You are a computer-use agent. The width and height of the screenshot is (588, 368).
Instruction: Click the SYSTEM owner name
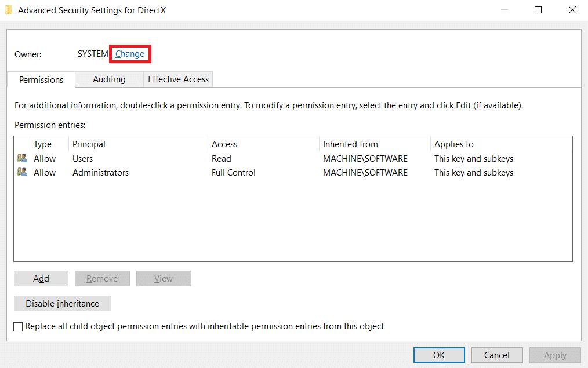(93, 54)
